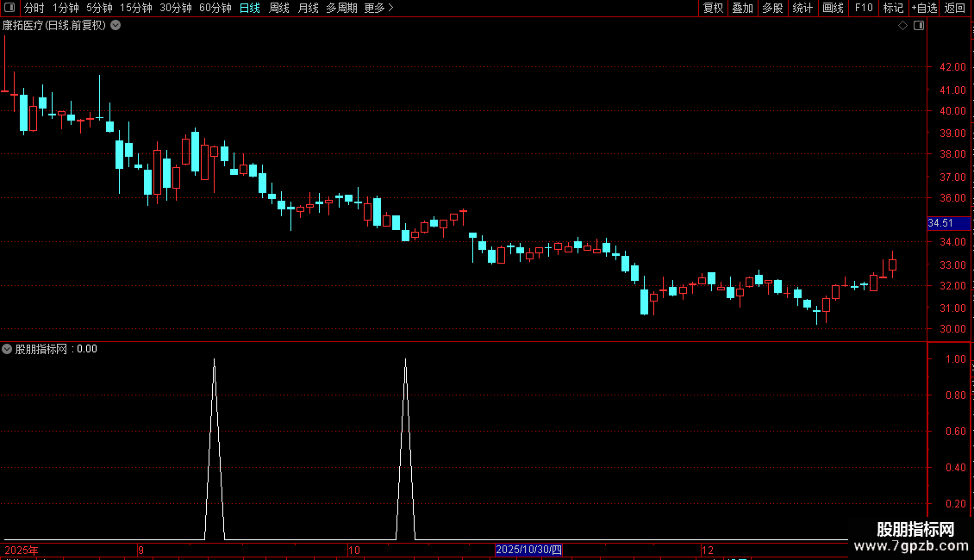This screenshot has width=974, height=560.
Task: Add stock with +自选 button
Action: (924, 8)
